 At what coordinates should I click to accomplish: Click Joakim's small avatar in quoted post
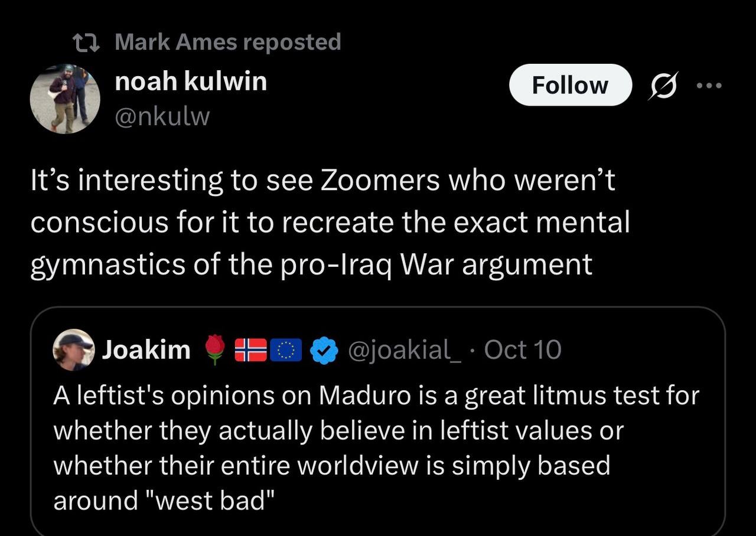coord(74,350)
